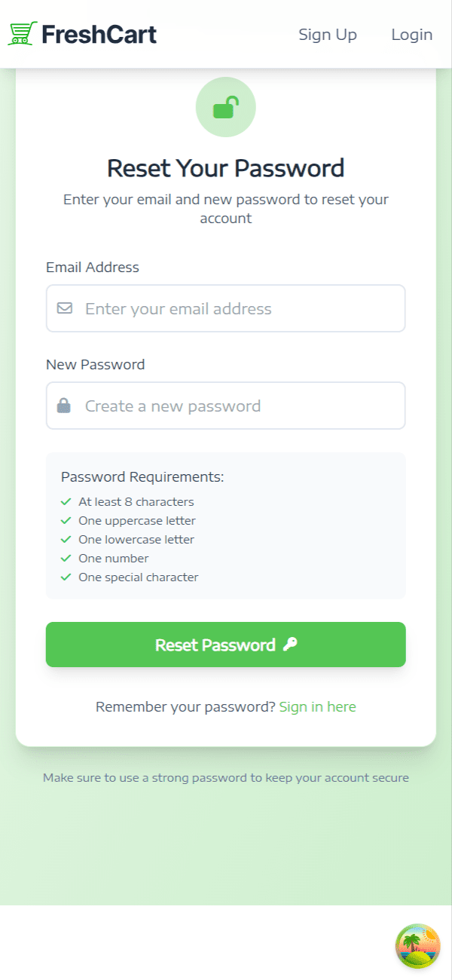Image resolution: width=452 pixels, height=980 pixels.
Task: Click the key icon on Reset button
Action: 290,645
